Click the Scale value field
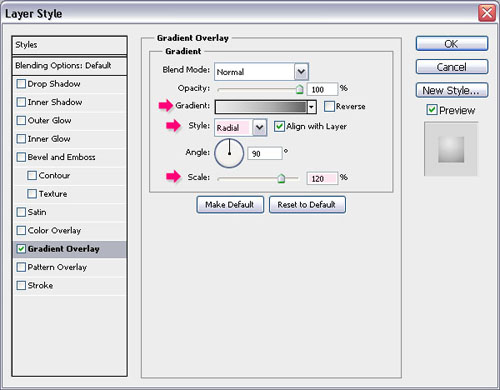 (x=322, y=179)
